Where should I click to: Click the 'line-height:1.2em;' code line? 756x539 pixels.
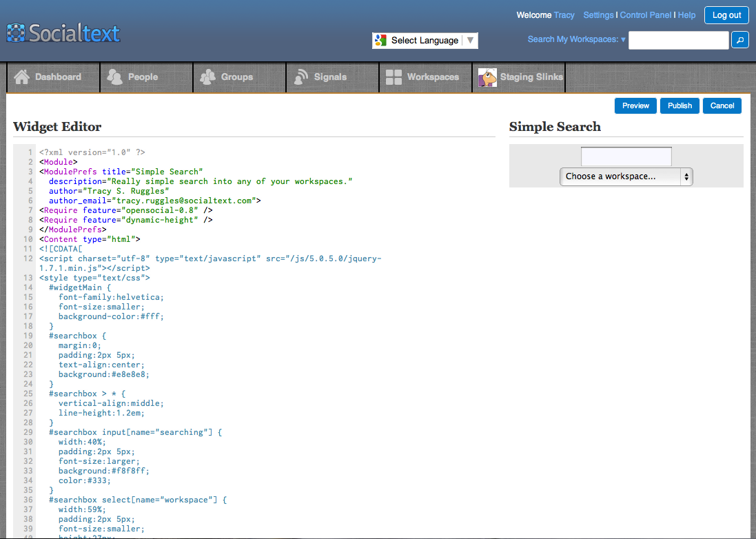(x=101, y=413)
